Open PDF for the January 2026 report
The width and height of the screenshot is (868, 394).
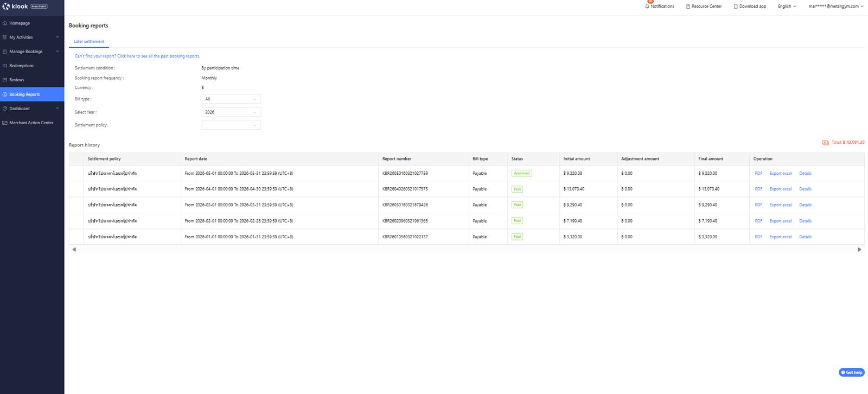tap(758, 237)
